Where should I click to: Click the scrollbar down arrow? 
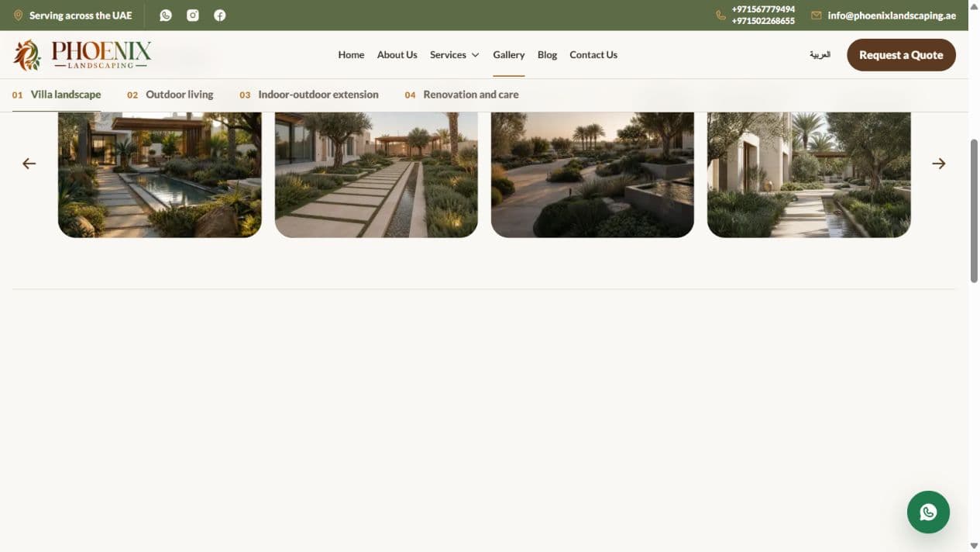[974, 547]
